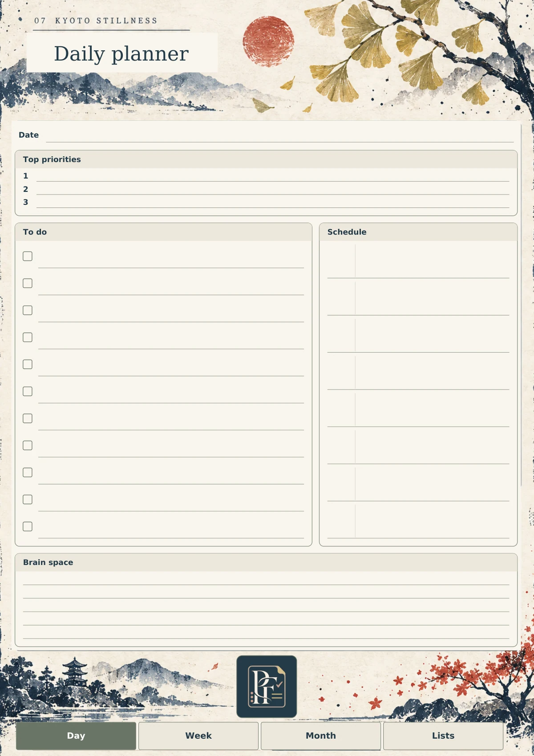Click the first Schedule row
The image size is (534, 756).
point(418,260)
